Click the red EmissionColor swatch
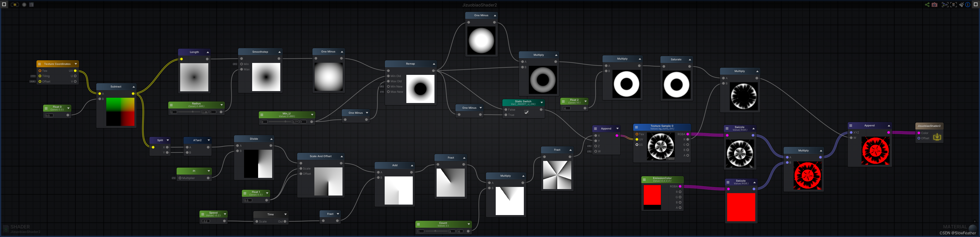Screen dimensions: 980x237 tap(652, 195)
